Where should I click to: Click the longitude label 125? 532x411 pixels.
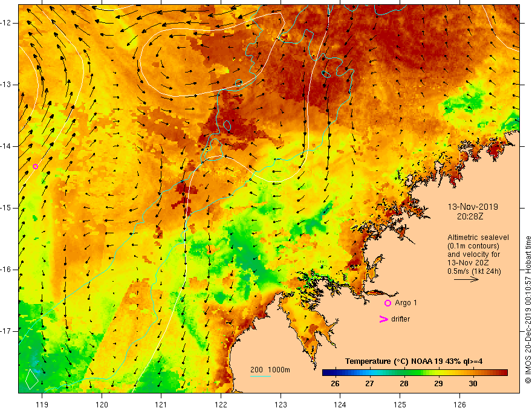click(x=400, y=404)
